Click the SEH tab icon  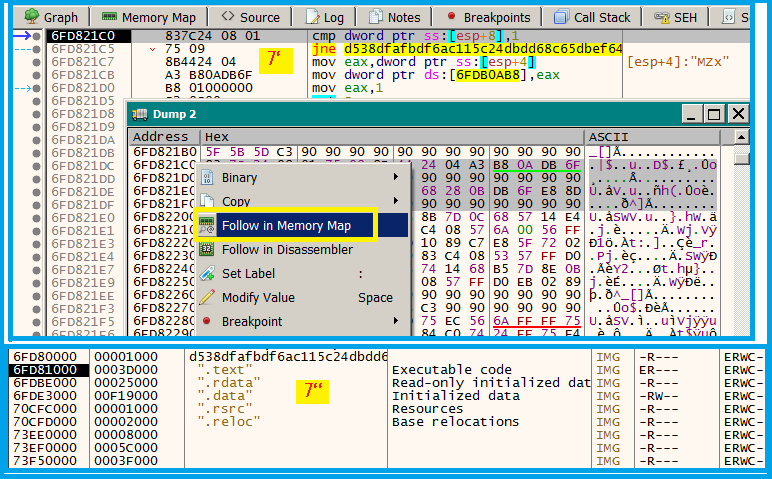tap(661, 17)
